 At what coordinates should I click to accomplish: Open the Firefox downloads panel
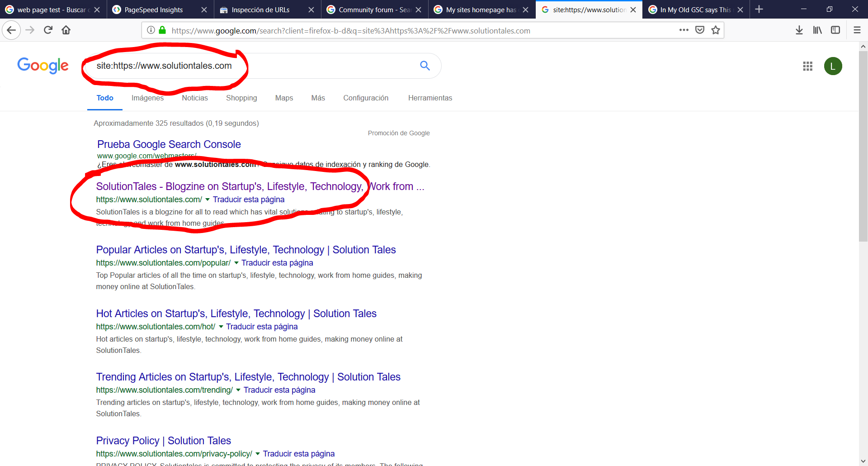tap(799, 30)
